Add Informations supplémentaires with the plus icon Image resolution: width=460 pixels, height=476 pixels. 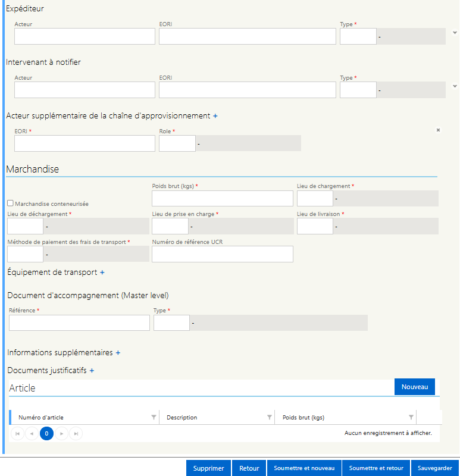coord(118,353)
